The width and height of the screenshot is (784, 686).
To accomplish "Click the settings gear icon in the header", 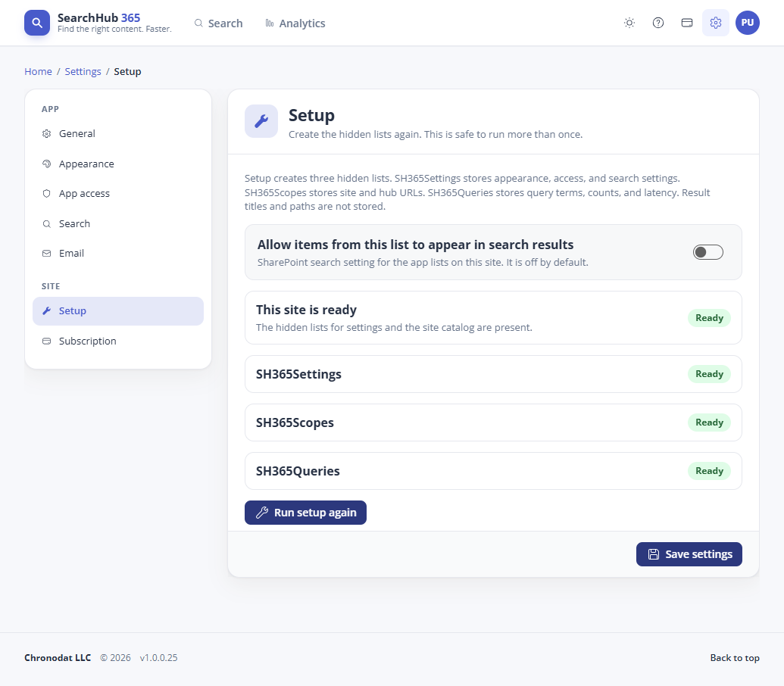I will point(716,23).
